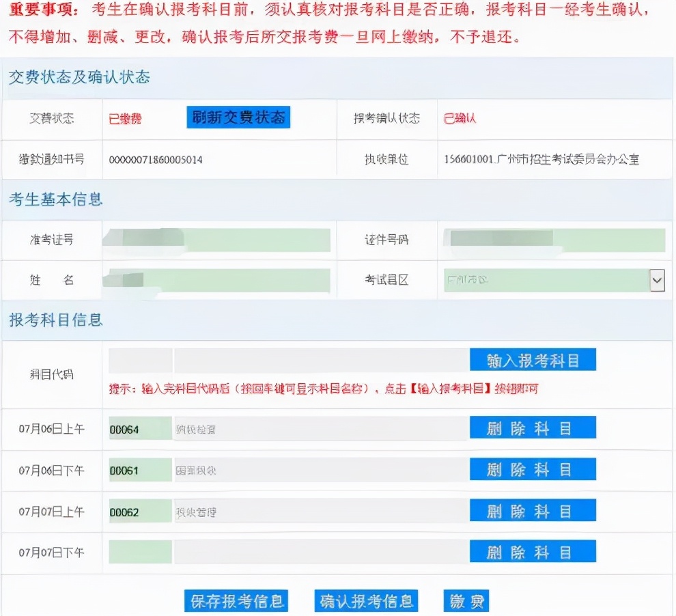
Task: Click the 缴费 payment button
Action: (466, 600)
